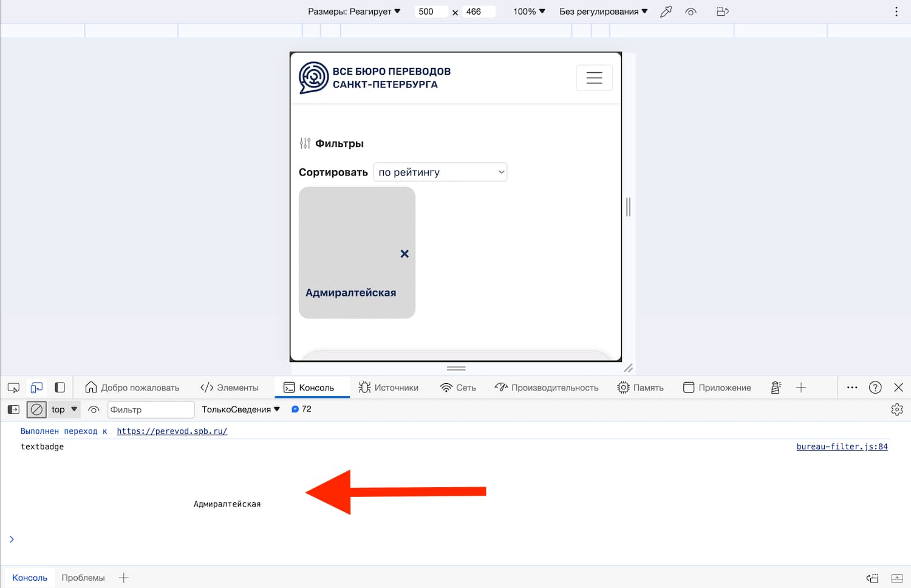Add a tool to the bottom drawer

pyautogui.click(x=124, y=578)
